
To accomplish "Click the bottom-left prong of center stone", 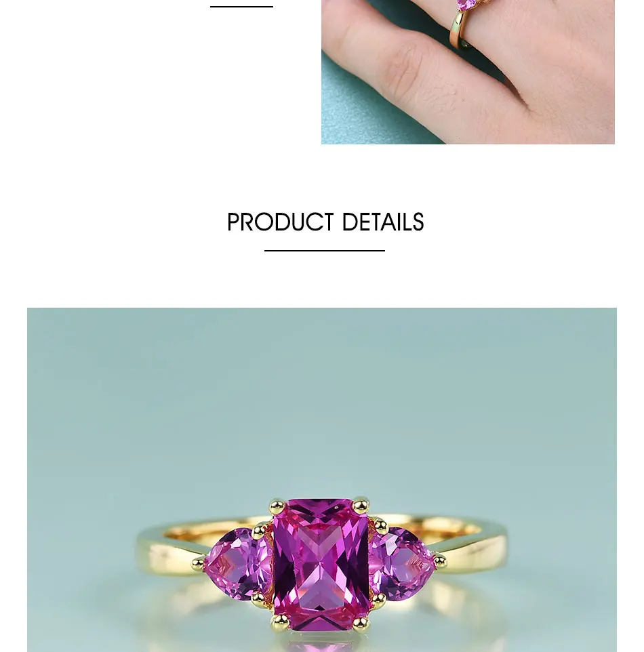I will pyautogui.click(x=279, y=622).
